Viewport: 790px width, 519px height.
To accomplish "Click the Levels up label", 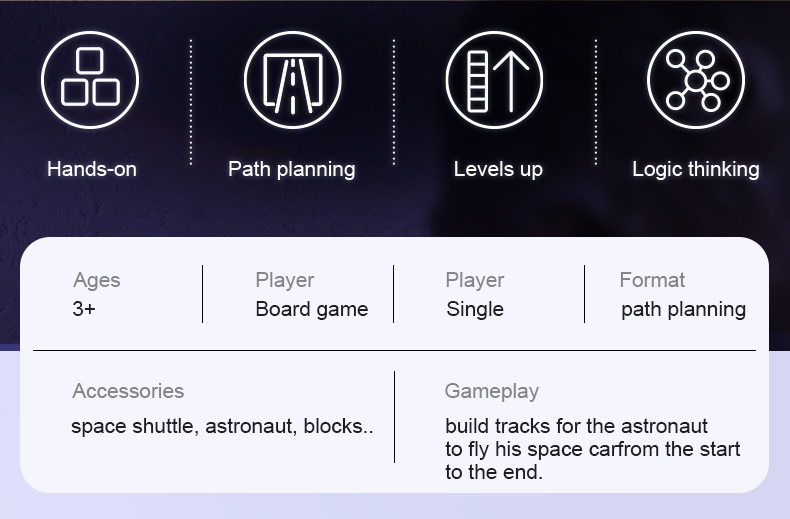I will (x=497, y=169).
